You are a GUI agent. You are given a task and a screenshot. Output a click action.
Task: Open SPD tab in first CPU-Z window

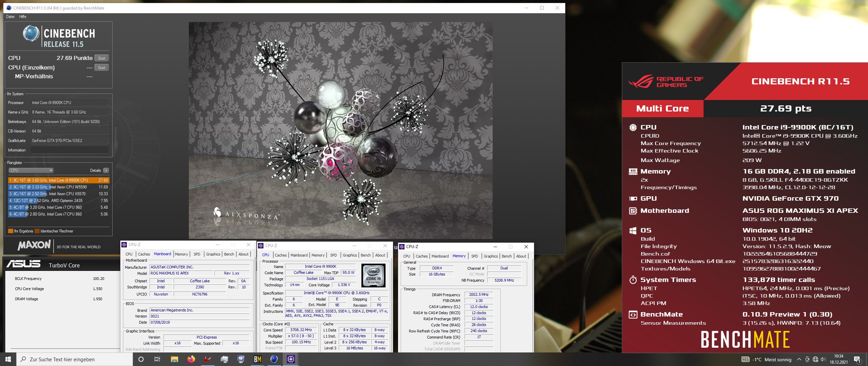197,254
